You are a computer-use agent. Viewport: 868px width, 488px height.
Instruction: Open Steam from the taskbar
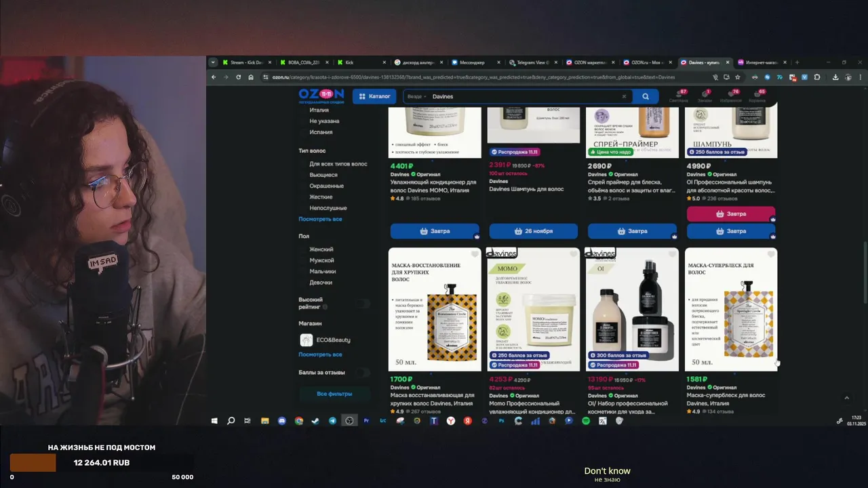tap(315, 421)
